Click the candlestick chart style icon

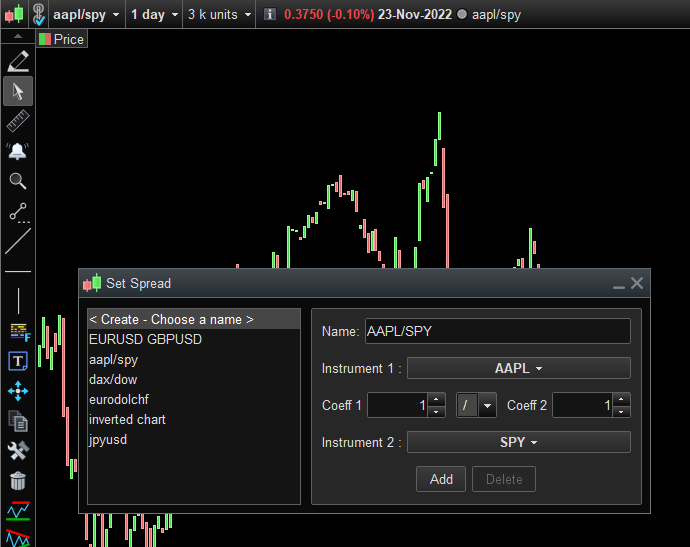(14, 14)
